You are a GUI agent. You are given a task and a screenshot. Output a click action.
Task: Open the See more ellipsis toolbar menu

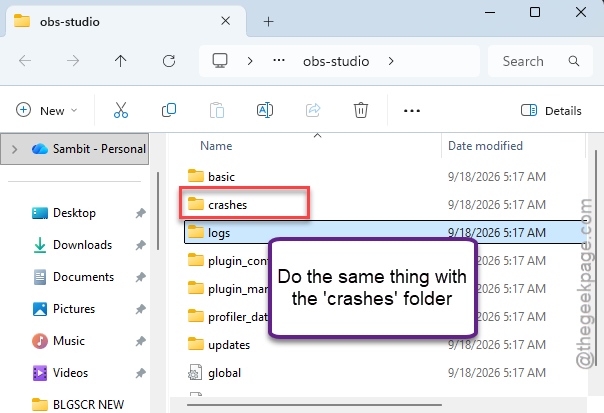412,111
